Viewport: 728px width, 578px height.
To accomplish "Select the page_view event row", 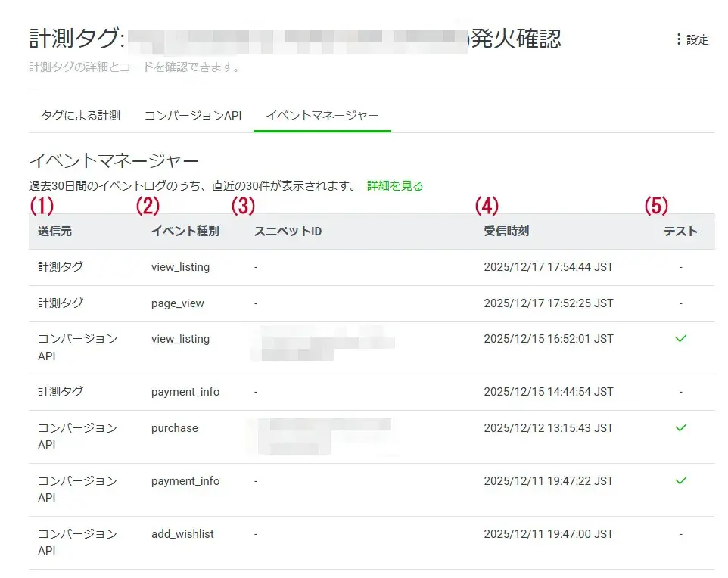I will (178, 303).
